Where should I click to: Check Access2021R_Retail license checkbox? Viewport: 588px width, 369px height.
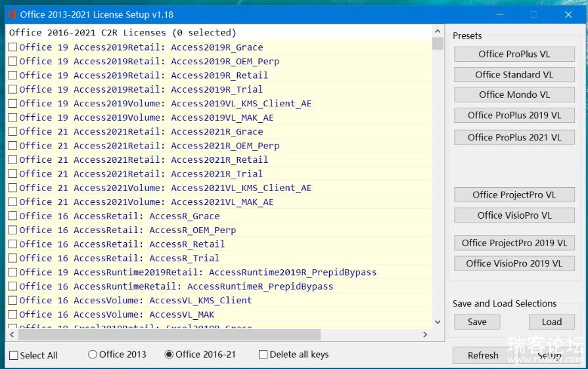point(12,160)
